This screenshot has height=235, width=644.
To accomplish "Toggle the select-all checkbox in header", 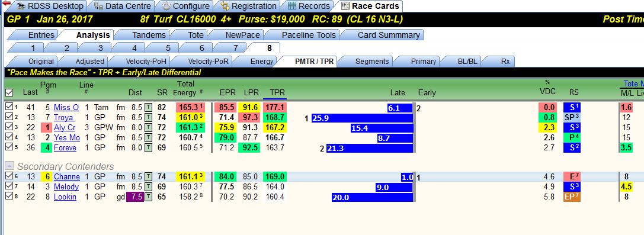I will pos(9,93).
